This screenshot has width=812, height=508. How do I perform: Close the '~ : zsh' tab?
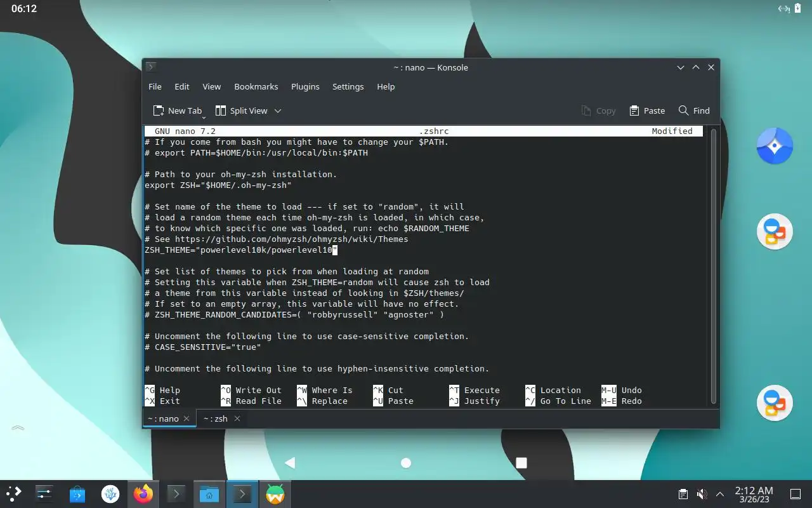click(x=237, y=418)
